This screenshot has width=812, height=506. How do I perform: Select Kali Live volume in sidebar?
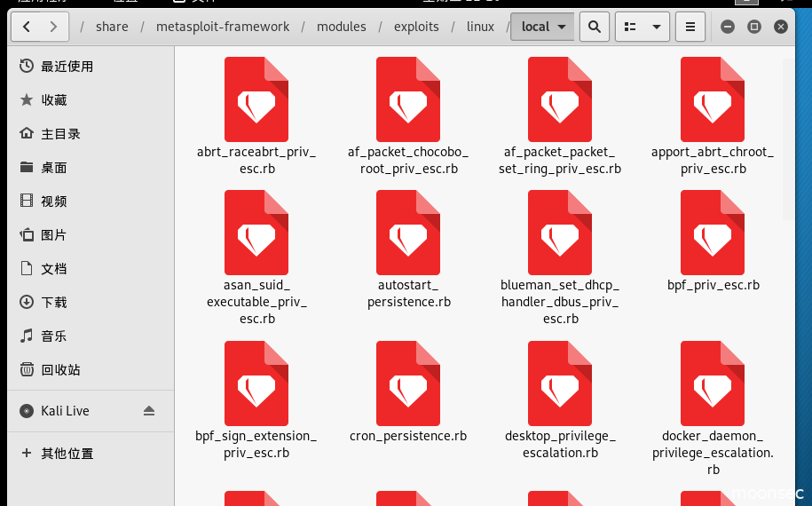[x=91, y=411]
